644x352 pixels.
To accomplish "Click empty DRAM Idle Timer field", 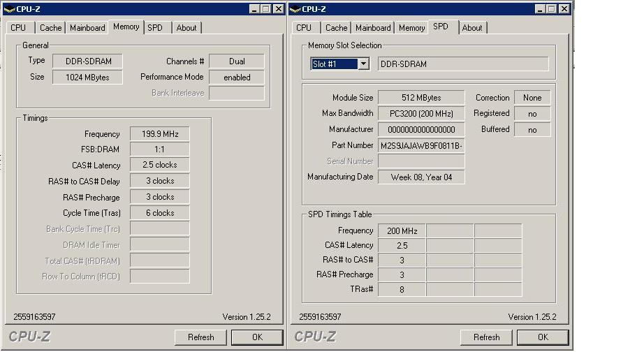I will pos(160,245).
